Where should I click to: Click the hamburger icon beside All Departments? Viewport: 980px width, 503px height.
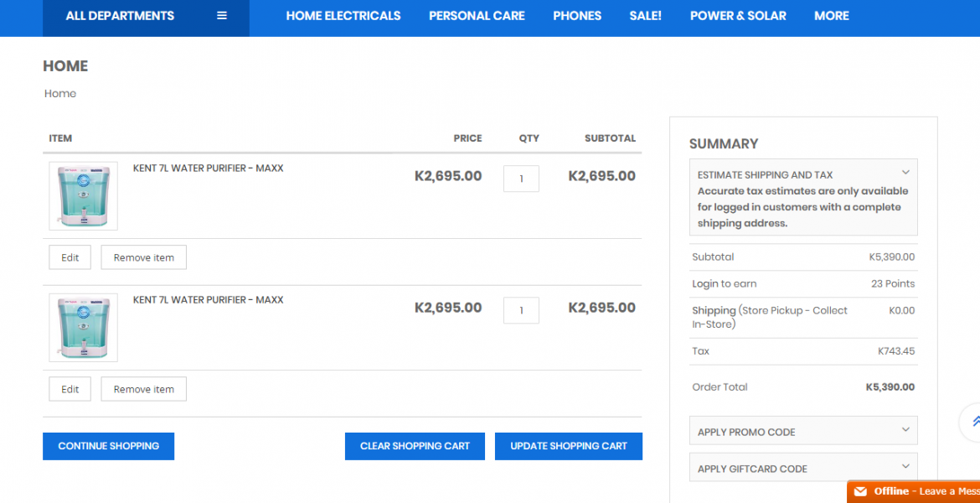[x=222, y=16]
